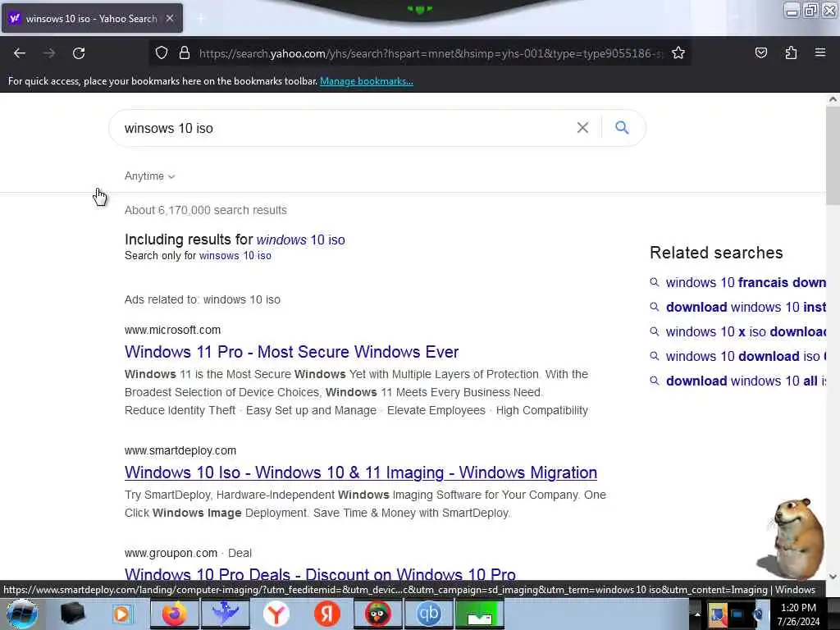The height and width of the screenshot is (630, 840).
Task: Select related search 'windows 10 download iso'
Action: click(x=745, y=356)
